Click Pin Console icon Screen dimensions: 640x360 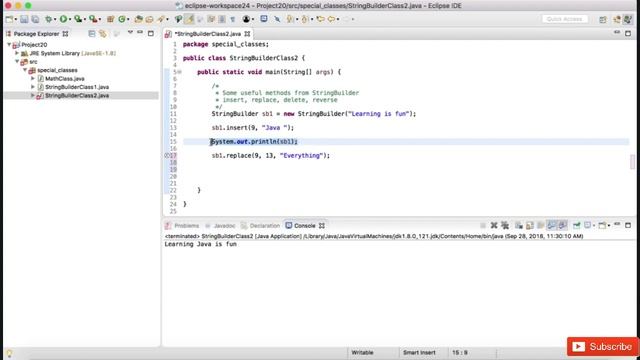pyautogui.click(x=576, y=225)
